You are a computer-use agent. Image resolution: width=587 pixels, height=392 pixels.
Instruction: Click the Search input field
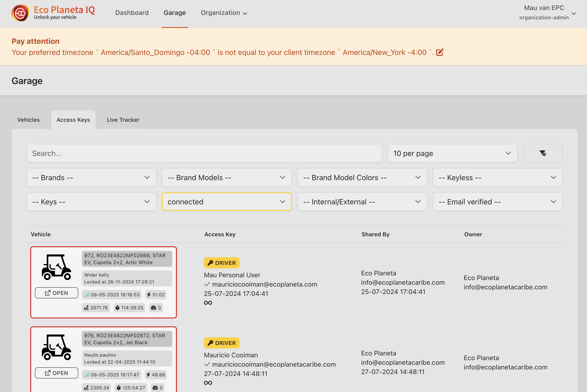click(x=204, y=153)
